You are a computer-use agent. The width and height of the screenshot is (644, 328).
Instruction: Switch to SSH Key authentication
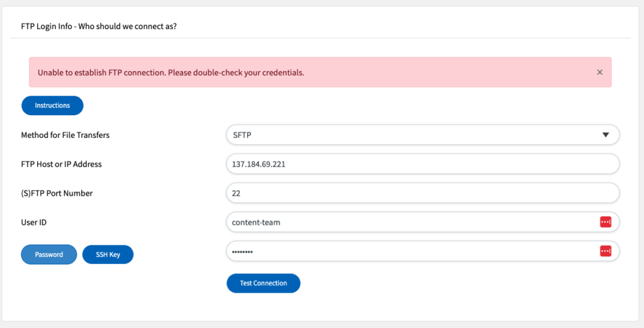click(x=108, y=254)
